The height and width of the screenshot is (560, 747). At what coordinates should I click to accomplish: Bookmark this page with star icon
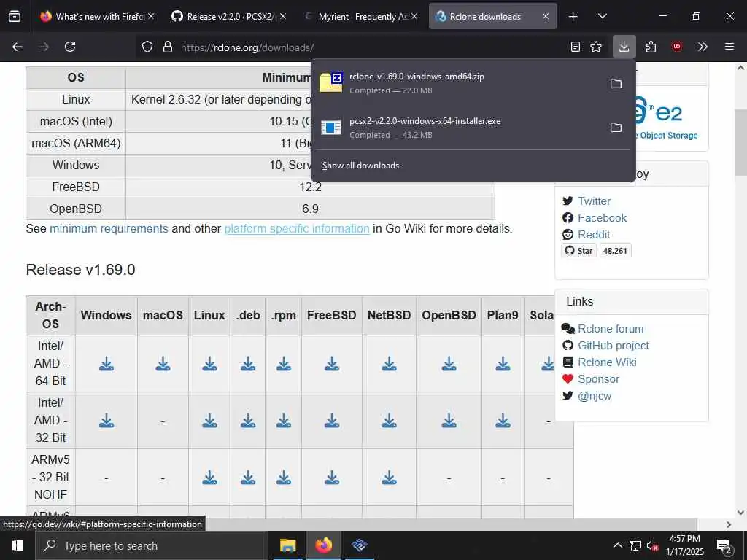[596, 47]
